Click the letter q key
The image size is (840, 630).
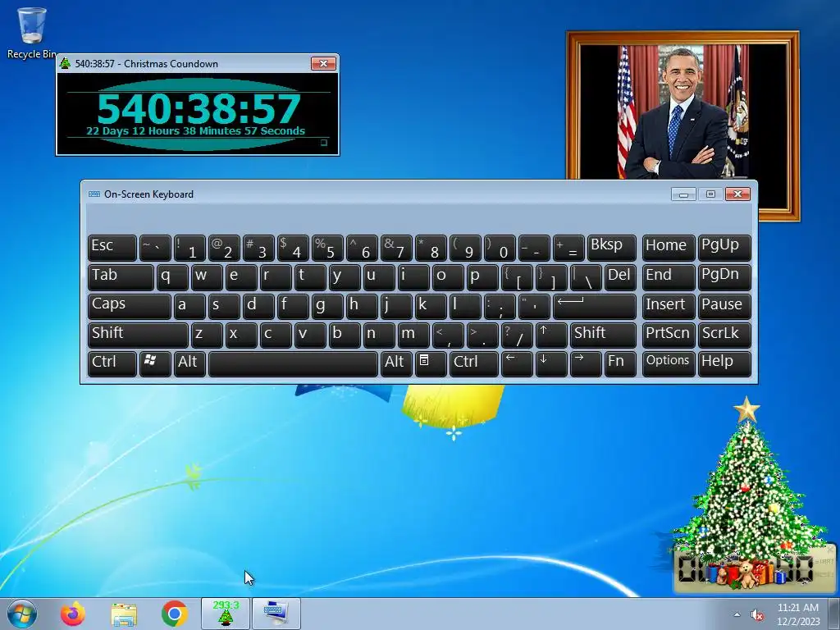click(172, 277)
